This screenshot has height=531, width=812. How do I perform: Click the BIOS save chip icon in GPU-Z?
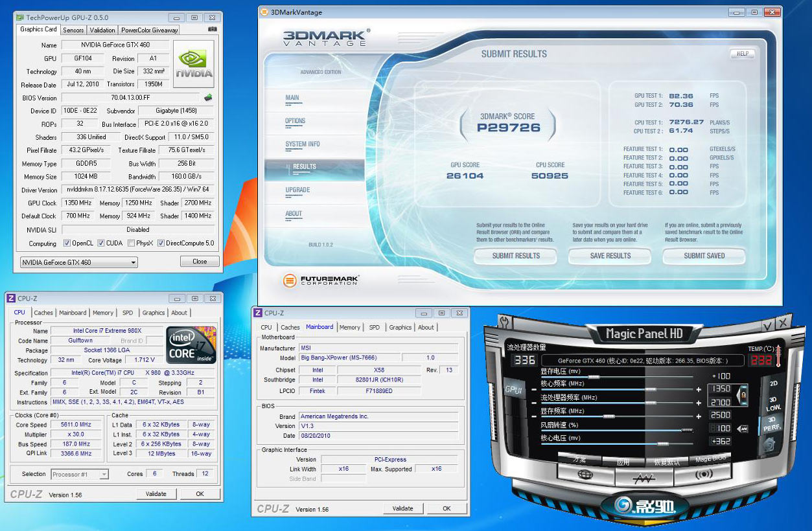(208, 98)
